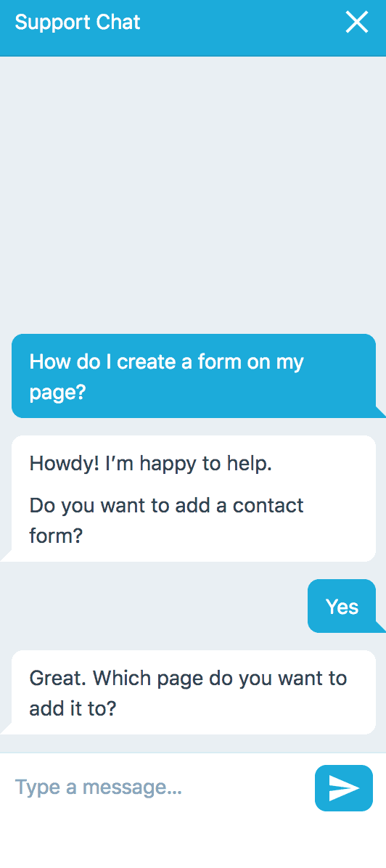Screen dimensions: 386x868
Task: Click the 'Howdy! I'm happy to help.' text
Action: [x=151, y=463]
